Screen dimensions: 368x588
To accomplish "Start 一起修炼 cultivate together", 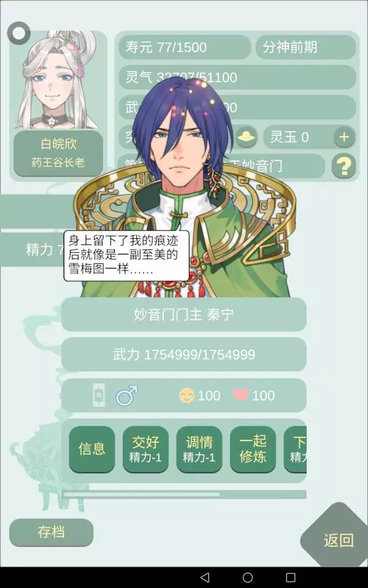I will pos(253,449).
